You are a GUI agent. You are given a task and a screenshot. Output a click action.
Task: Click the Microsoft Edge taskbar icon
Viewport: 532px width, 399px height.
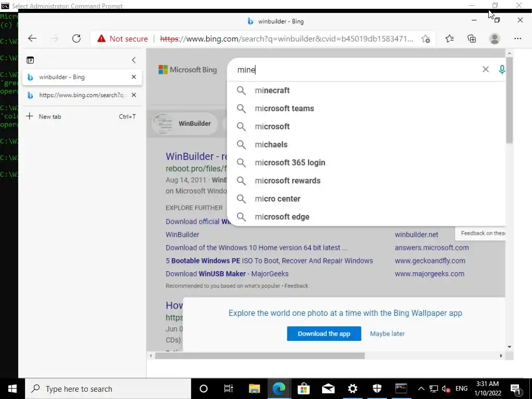pos(279,389)
